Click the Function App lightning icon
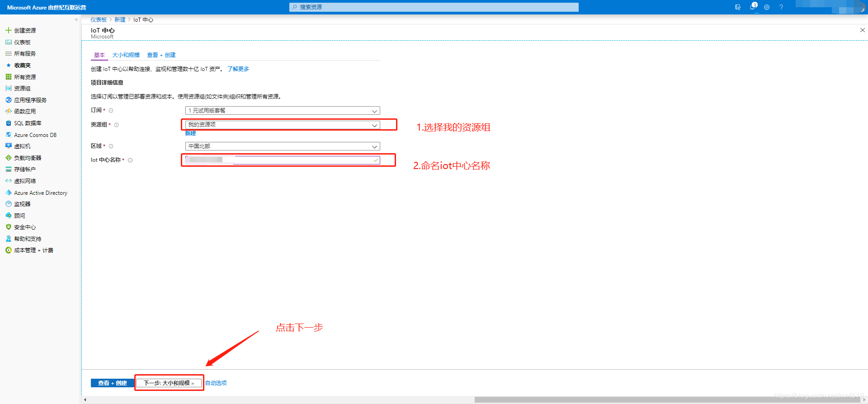Image resolution: width=868 pixels, height=404 pixels. (8, 111)
